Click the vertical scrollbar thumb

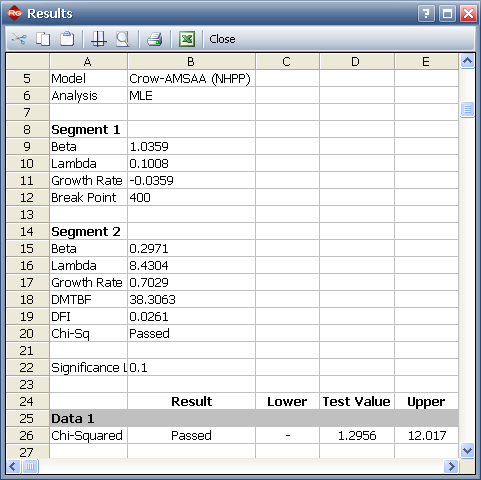[x=467, y=110]
